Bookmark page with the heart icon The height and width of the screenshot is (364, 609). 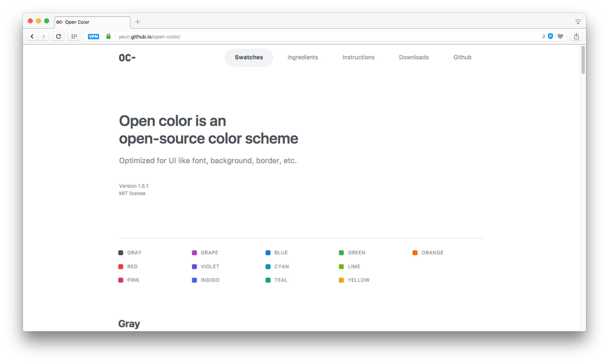pyautogui.click(x=560, y=37)
